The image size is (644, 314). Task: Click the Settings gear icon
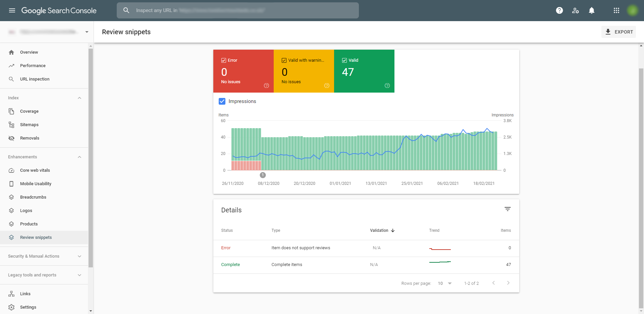[x=11, y=307]
